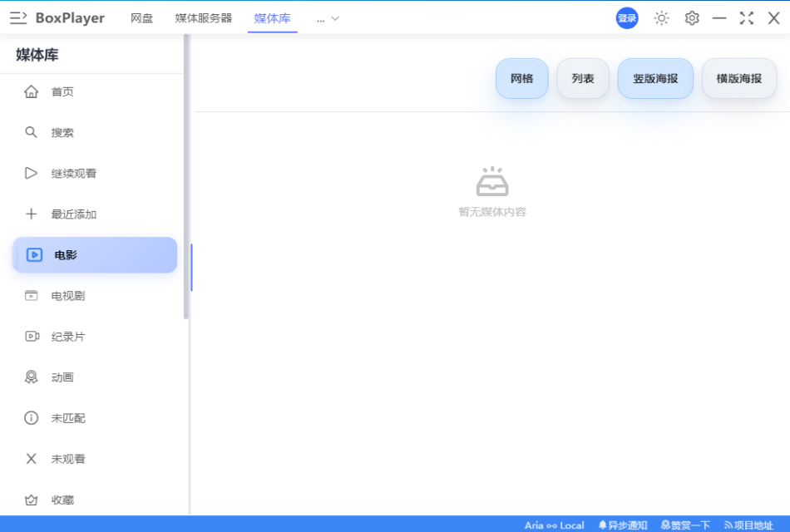The height and width of the screenshot is (532, 790).
Task: Select 横版海报 poster mode
Action: [739, 79]
